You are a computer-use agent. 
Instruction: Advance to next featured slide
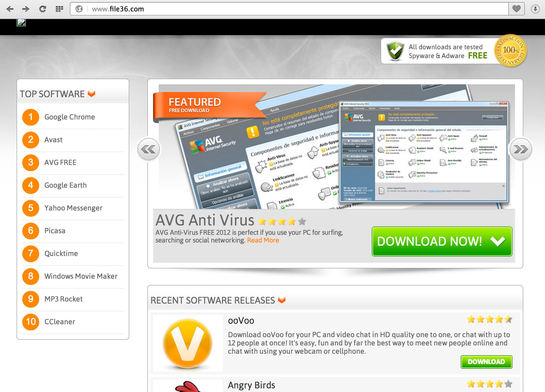520,149
